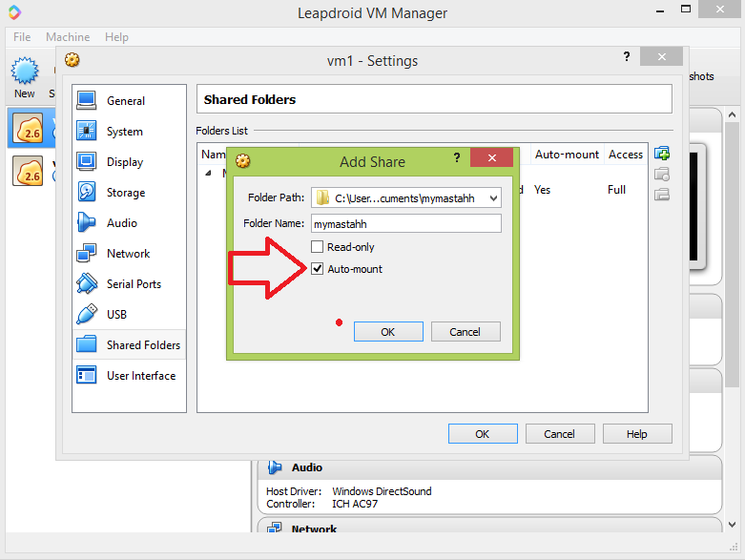Image resolution: width=745 pixels, height=560 pixels.
Task: Click the 'Full' access cell
Action: coord(616,190)
